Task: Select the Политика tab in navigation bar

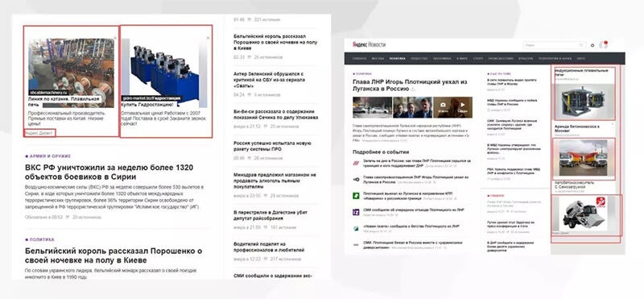Action: pyautogui.click(x=397, y=59)
